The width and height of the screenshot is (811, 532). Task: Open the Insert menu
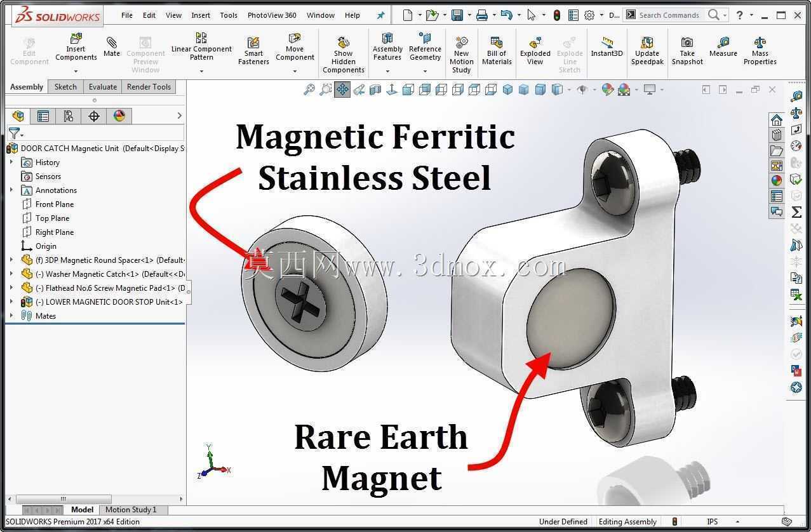pos(201,15)
